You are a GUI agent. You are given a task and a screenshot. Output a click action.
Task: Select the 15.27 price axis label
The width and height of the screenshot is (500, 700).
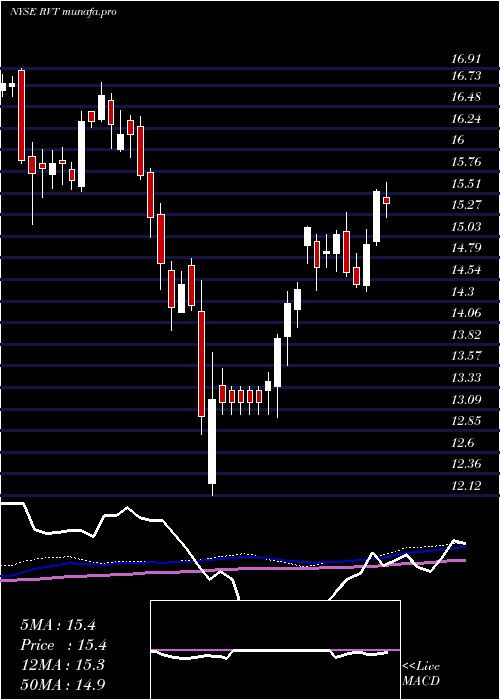(467, 205)
